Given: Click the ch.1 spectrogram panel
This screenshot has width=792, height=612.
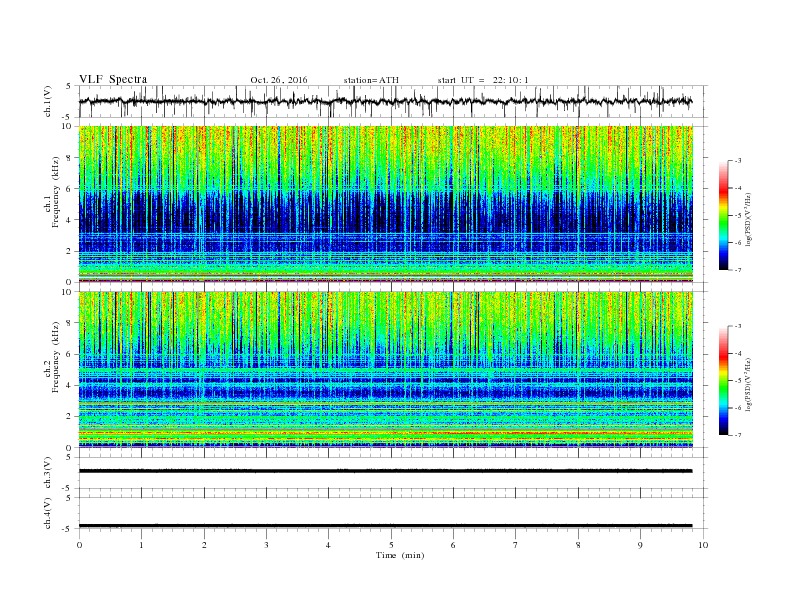Looking at the screenshot, I should point(386,204).
